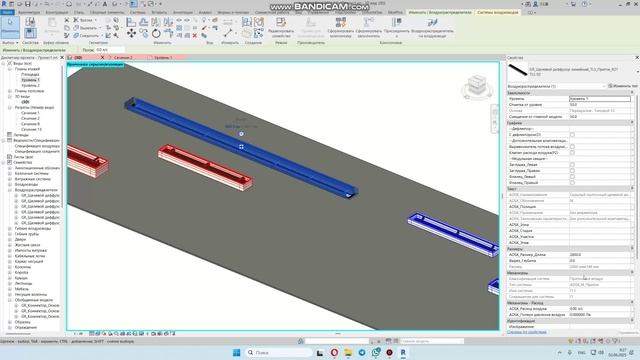Open the Архитектура ribbon tab
The height and width of the screenshot is (360, 640).
(x=29, y=12)
